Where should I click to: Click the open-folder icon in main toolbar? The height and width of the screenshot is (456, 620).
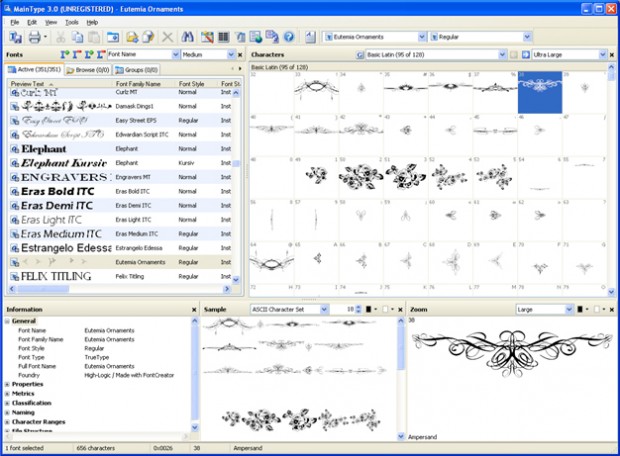[132, 37]
